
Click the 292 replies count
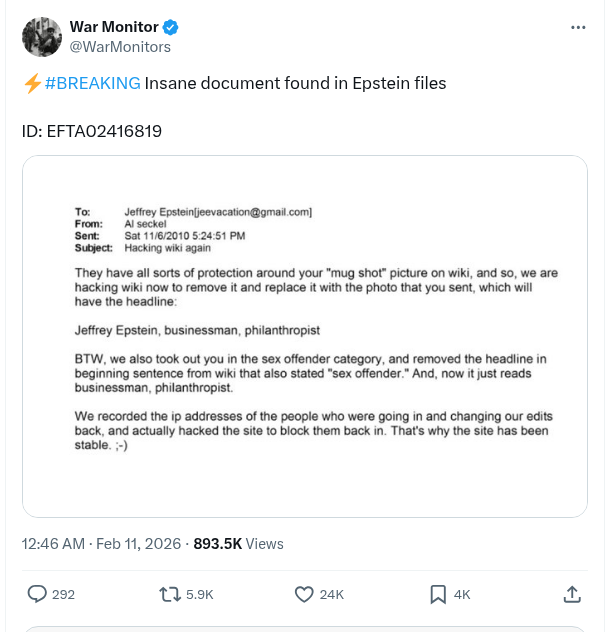tap(63, 594)
